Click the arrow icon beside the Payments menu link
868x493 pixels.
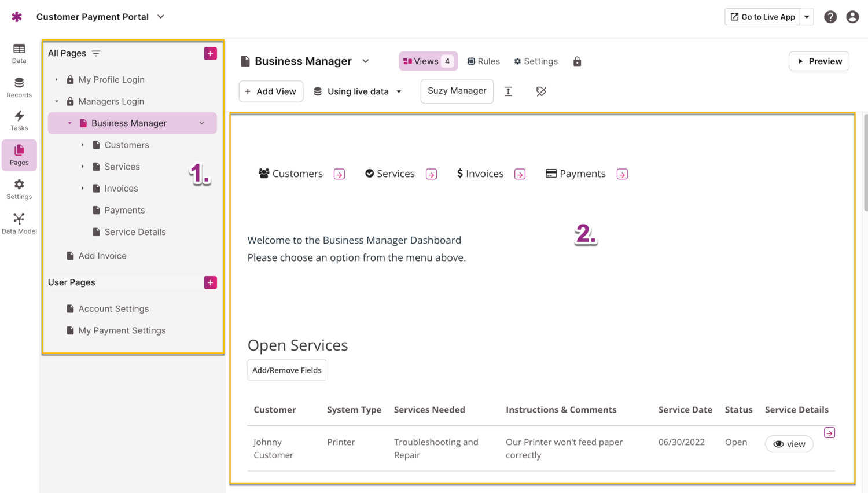621,174
